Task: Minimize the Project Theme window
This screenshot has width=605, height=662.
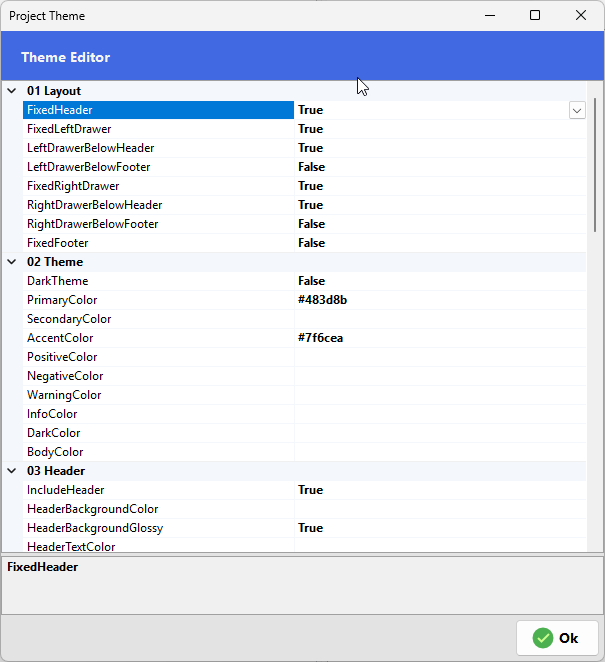Action: point(490,16)
